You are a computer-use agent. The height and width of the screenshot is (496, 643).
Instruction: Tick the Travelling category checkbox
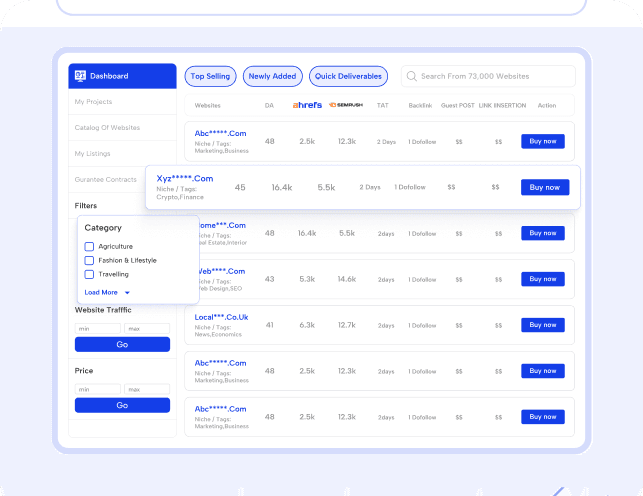pos(90,274)
